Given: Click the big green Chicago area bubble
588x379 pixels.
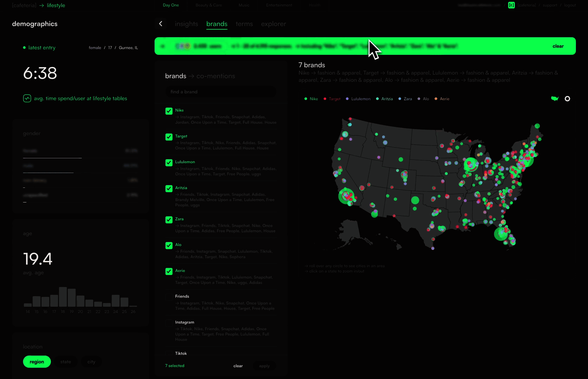Looking at the screenshot, I should pos(471,164).
